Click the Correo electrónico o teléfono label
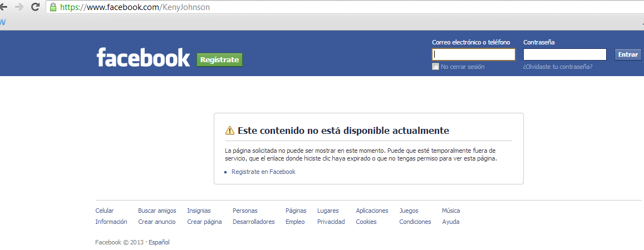 (x=471, y=42)
